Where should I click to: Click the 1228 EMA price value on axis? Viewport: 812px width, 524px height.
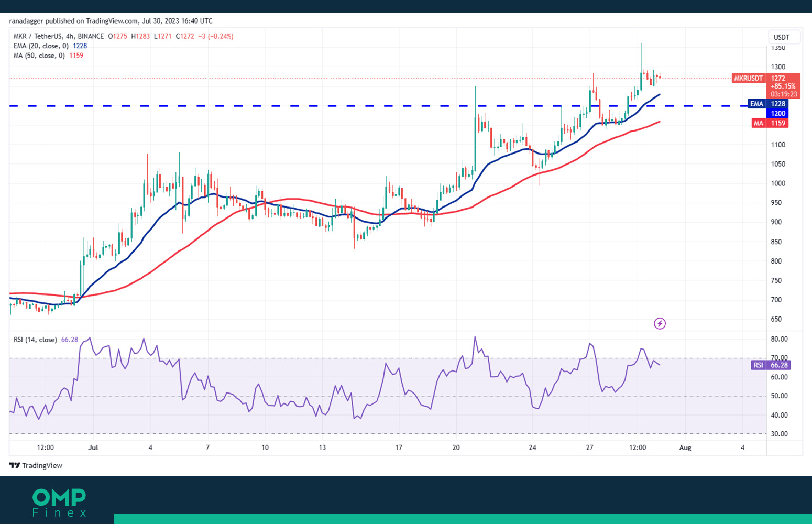tap(778, 104)
